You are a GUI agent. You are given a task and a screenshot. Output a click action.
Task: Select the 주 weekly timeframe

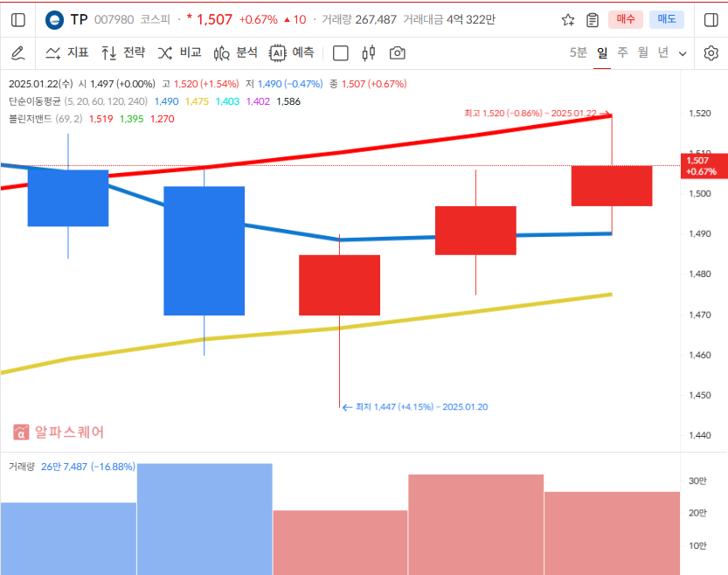coord(622,53)
